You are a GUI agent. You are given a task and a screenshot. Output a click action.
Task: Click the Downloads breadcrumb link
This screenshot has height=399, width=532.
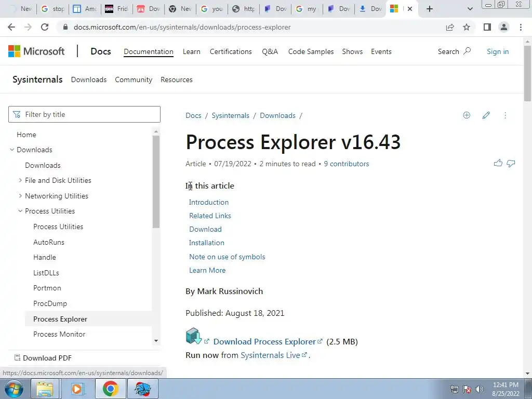(x=277, y=115)
